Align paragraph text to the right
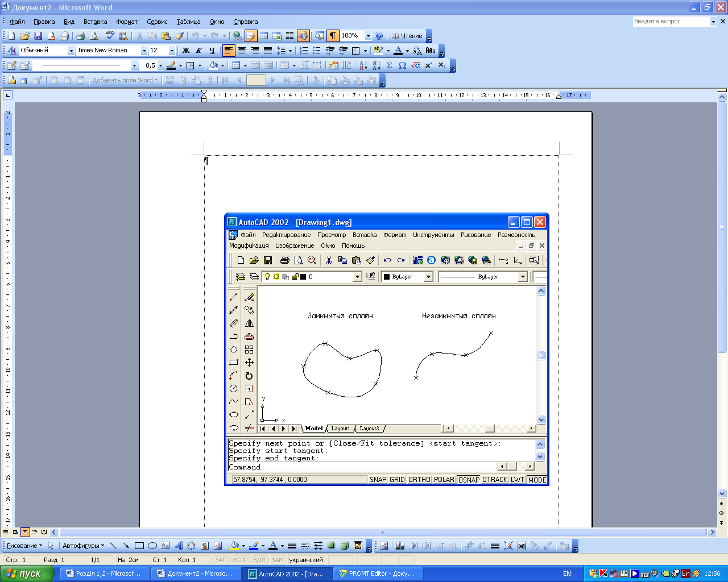Screen dimensions: 728x582 (x=255, y=51)
